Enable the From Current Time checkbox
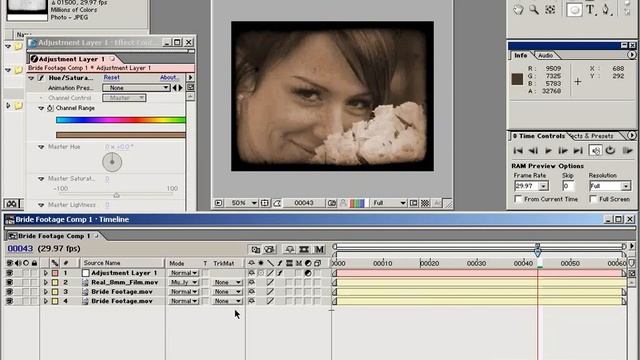The image size is (640, 360). coord(518,199)
